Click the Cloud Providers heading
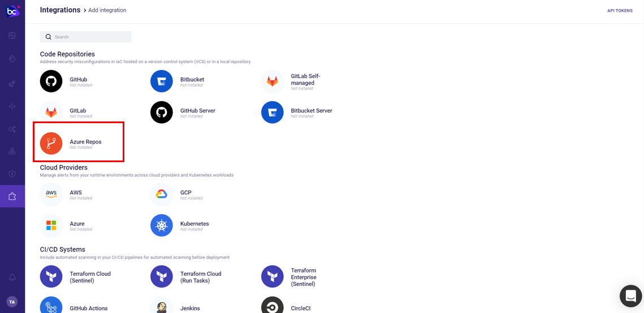Screen dimensions: 644x313 pyautogui.click(x=64, y=167)
